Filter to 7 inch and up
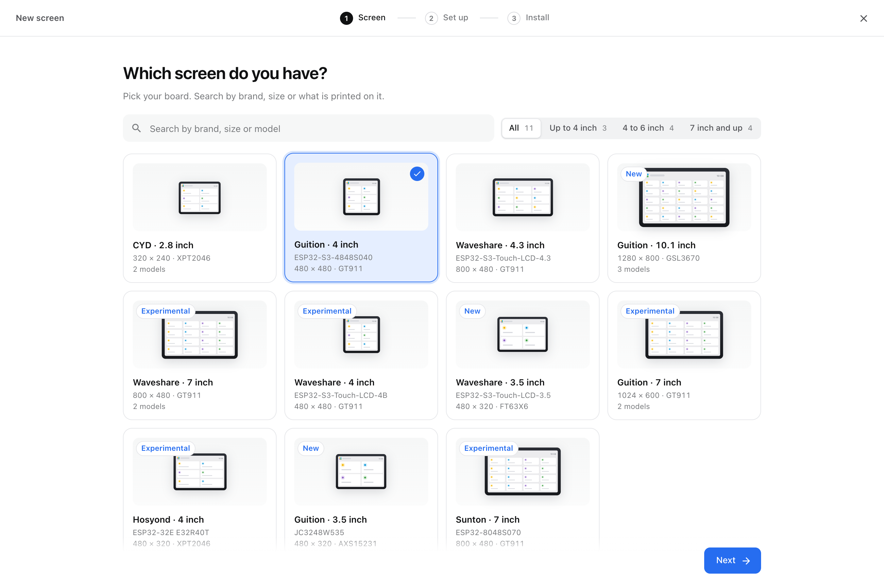 pos(721,128)
